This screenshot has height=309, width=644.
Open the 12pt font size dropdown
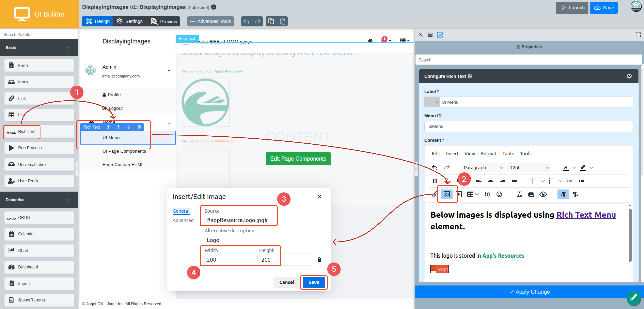(x=529, y=168)
